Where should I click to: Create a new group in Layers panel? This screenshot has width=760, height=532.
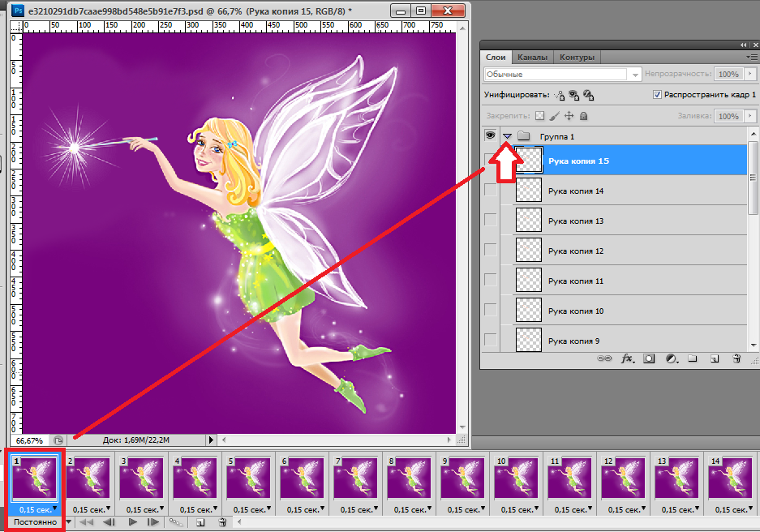[x=692, y=358]
